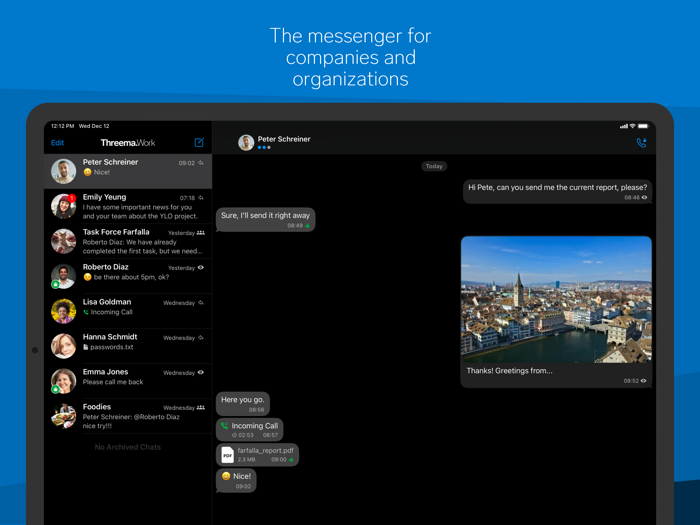
Task: Open the Emma Jones conversation
Action: coord(128,381)
